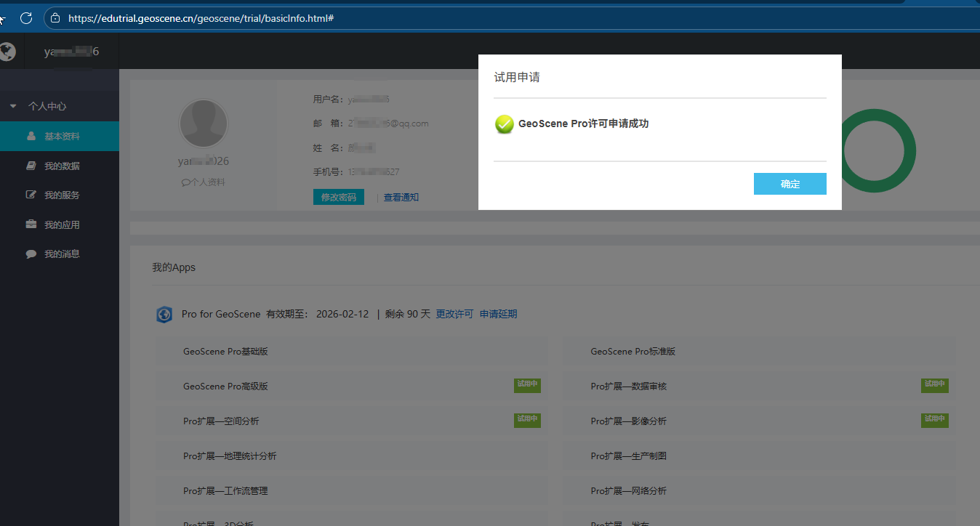Select the Pro扩展—网络分析 row
This screenshot has width=980, height=526.
click(x=758, y=491)
